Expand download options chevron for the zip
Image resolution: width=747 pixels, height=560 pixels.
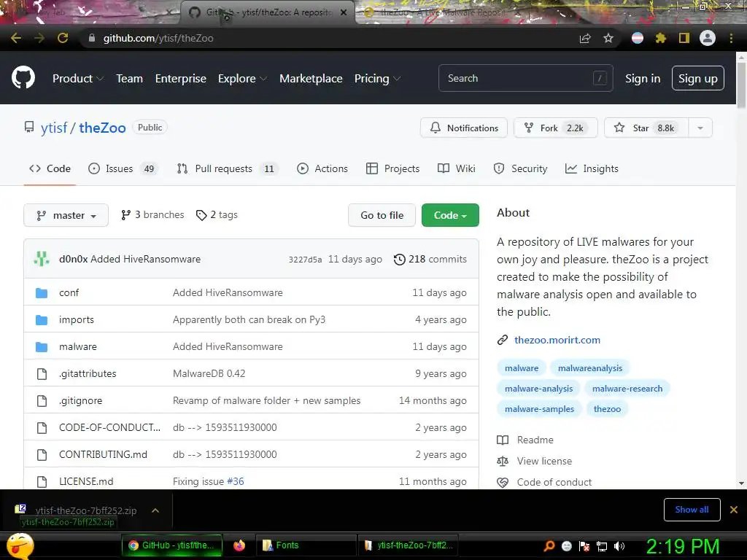[x=155, y=510]
